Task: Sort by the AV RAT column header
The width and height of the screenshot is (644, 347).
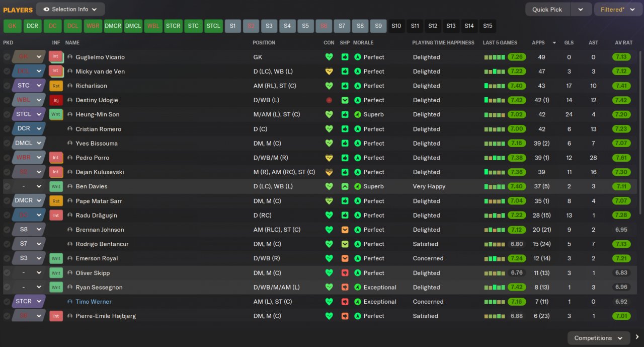Action: pyautogui.click(x=623, y=43)
